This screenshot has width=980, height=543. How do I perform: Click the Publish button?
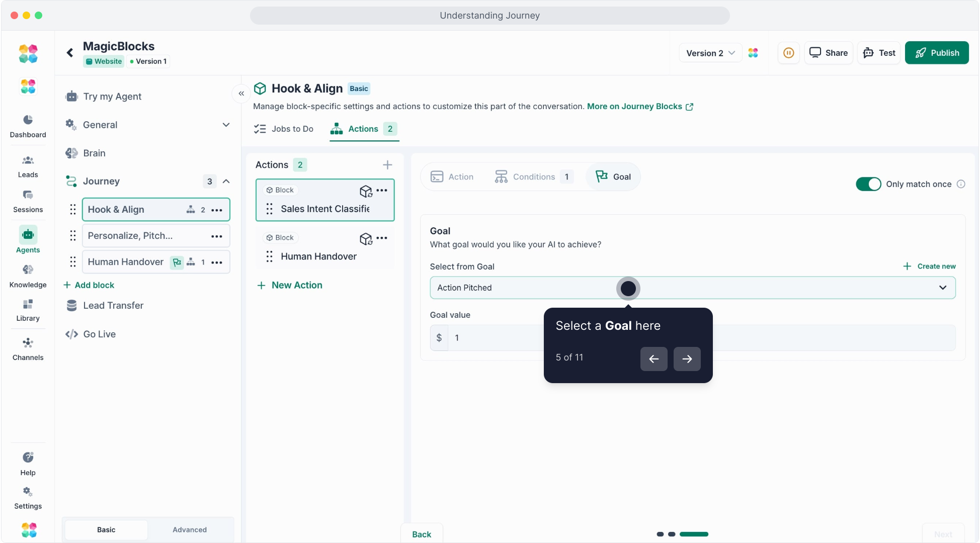[x=936, y=53]
